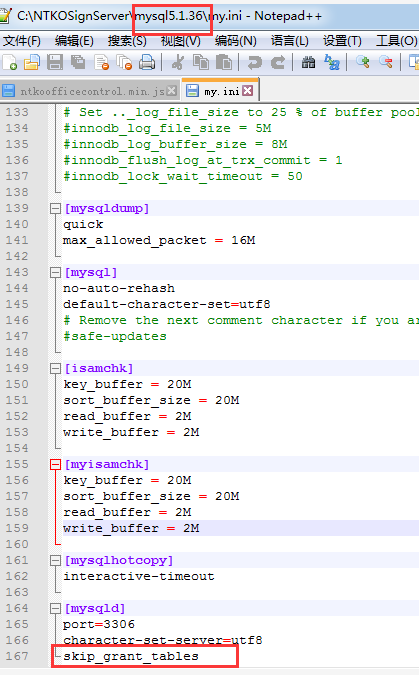Click the Undo arrow icon
Screen dimensions: 419x675
(254, 62)
